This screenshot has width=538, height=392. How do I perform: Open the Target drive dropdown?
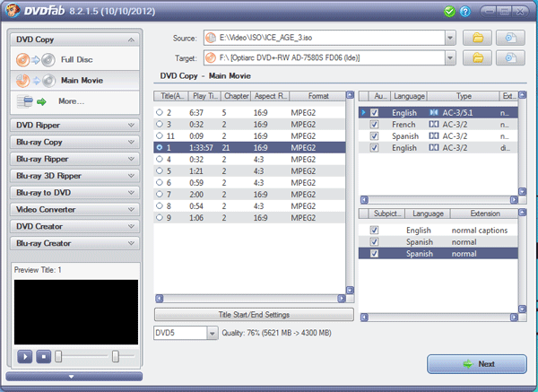click(x=450, y=57)
